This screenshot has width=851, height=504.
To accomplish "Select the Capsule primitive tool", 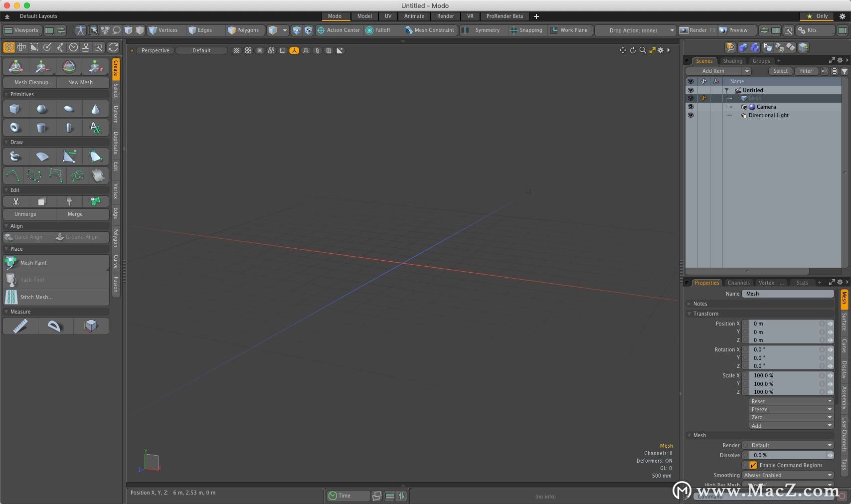I will click(69, 128).
